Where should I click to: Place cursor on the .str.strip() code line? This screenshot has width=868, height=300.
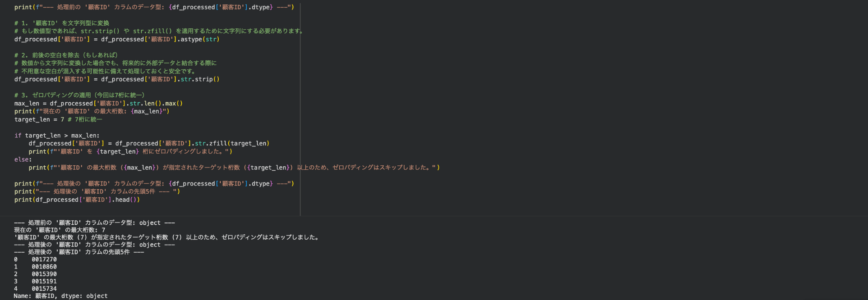[117, 79]
